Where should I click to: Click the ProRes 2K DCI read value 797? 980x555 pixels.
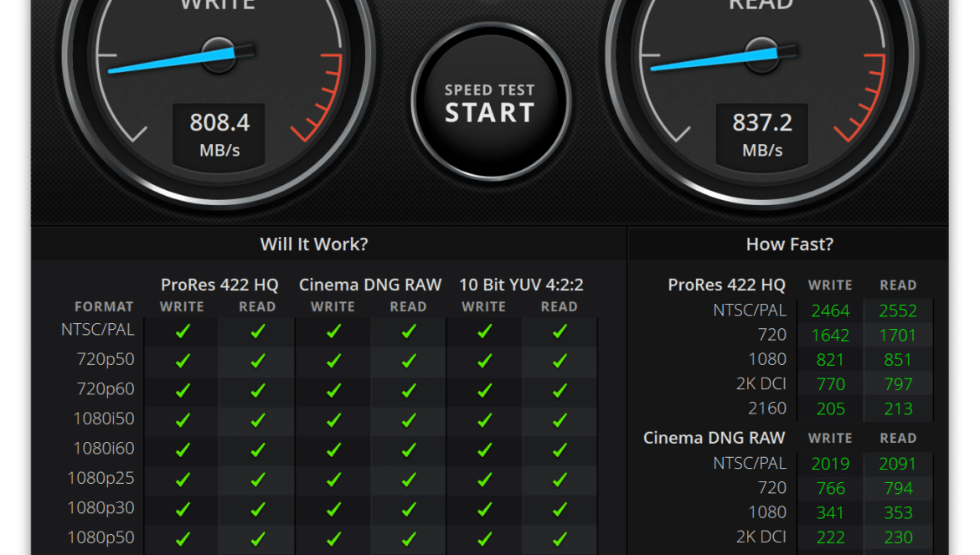(x=898, y=384)
